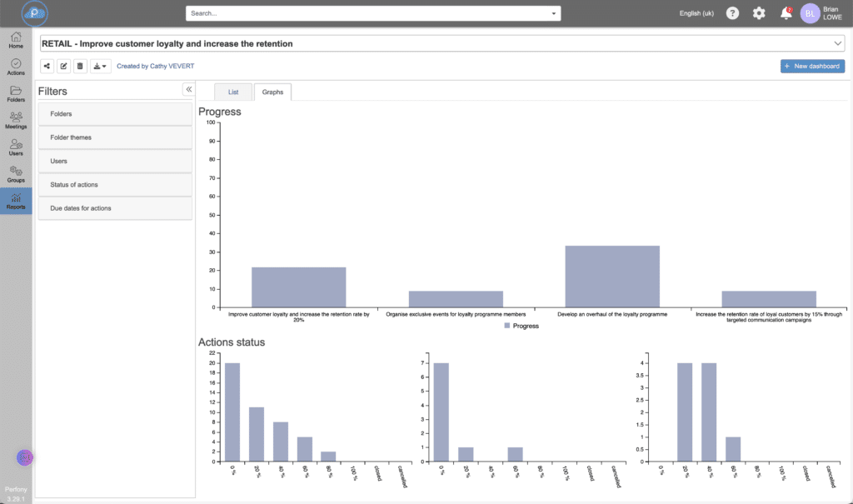Click in the top search field

[x=367, y=13]
